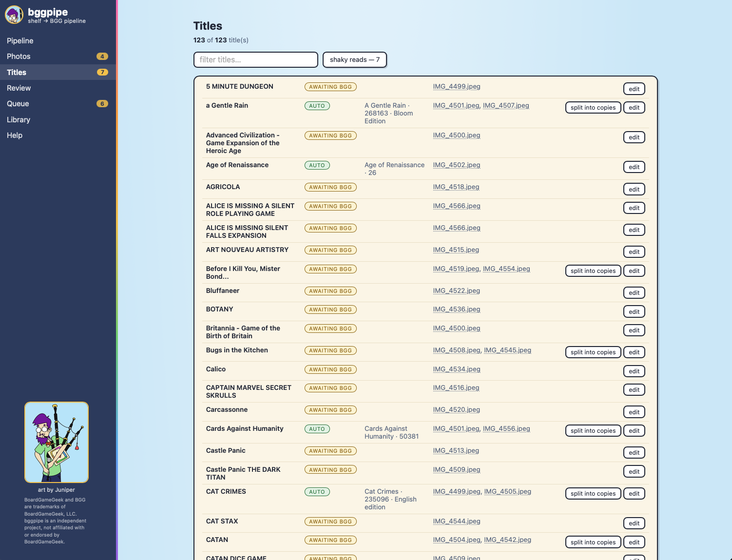732x560 pixels.
Task: Open IMG_4518.jpeg photo link for AGRICOLA
Action: point(456,187)
